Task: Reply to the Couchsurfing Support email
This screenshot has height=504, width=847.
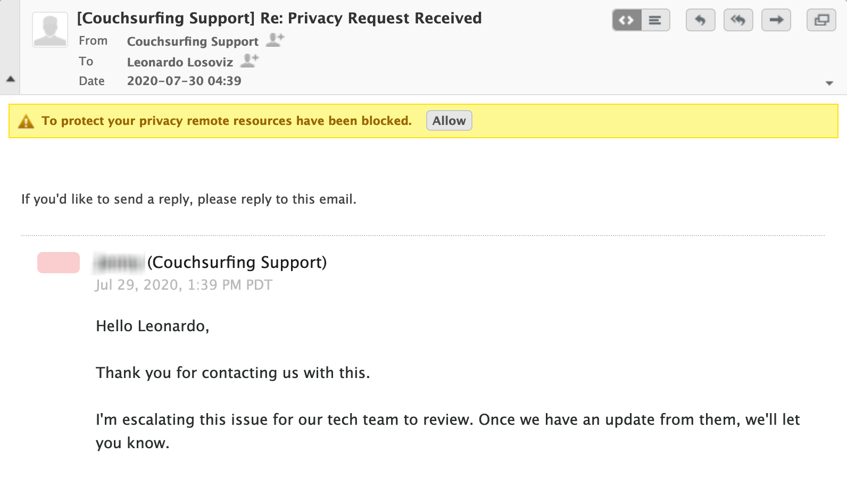Action: 700,20
